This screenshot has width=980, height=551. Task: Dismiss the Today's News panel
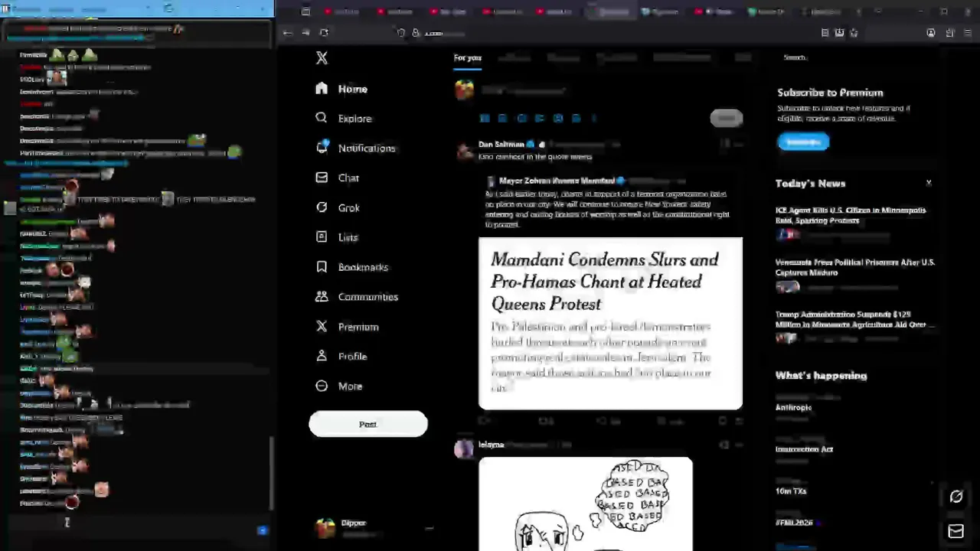coord(929,183)
